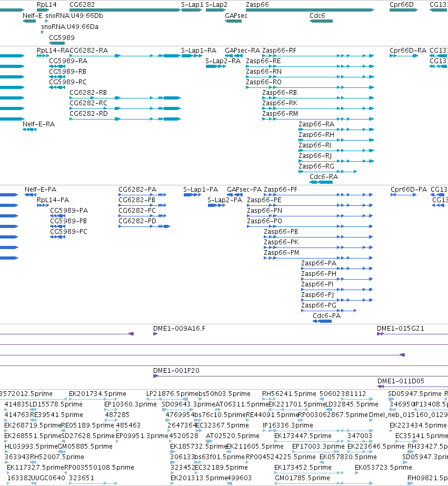Screen dimensions: 448x486
Task: Open the CG6282-RA transcript label
Action: point(89,51)
